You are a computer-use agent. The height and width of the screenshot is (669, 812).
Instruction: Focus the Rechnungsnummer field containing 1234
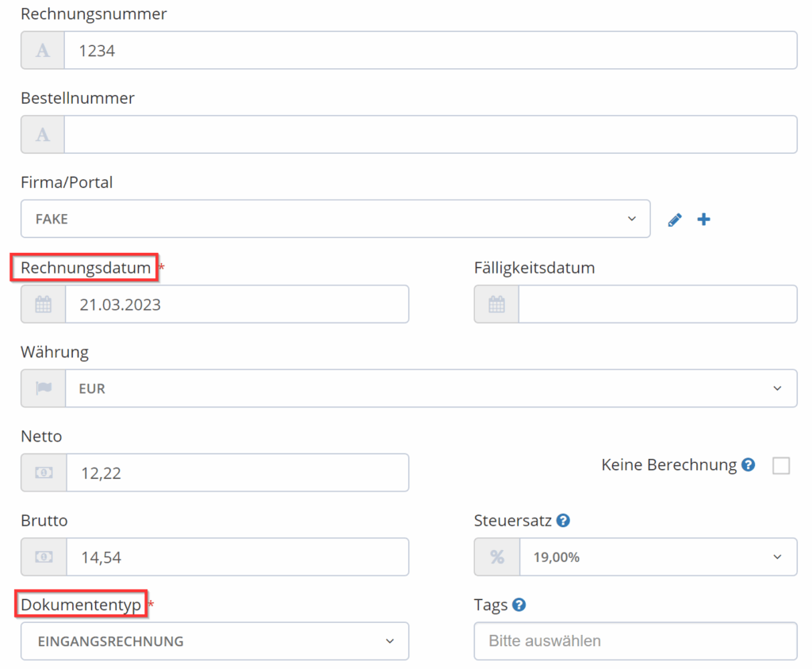[431, 50]
